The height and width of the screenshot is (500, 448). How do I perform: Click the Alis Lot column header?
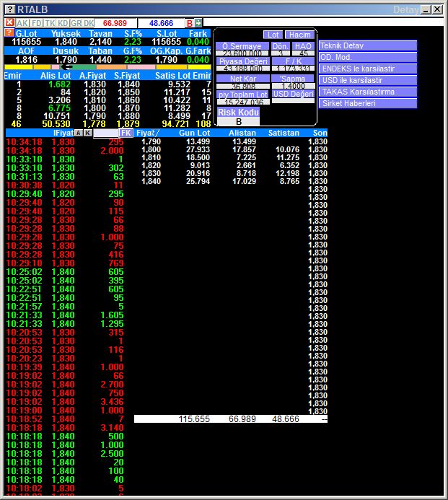coord(56,76)
